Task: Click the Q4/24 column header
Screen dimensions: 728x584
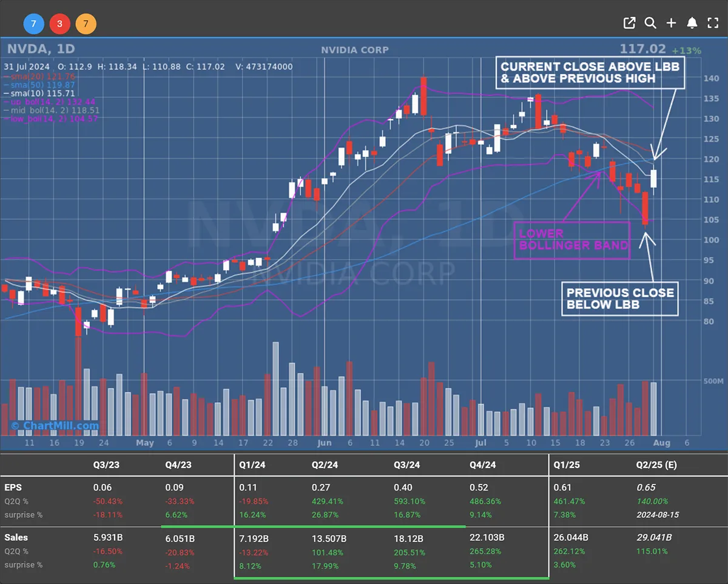Action: click(x=483, y=465)
